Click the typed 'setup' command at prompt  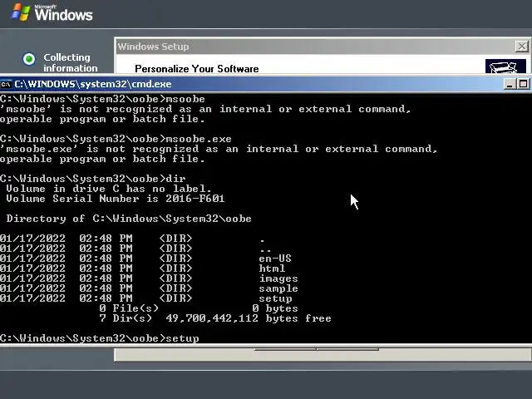click(x=183, y=338)
